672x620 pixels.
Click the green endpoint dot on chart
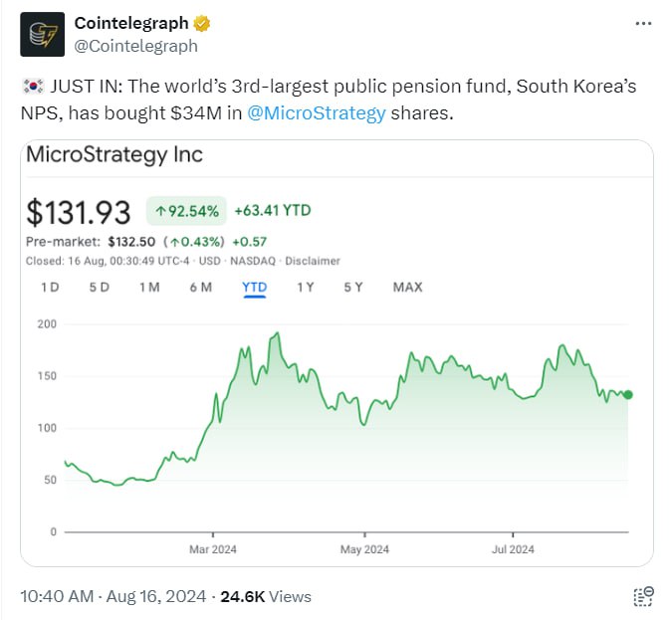[628, 395]
